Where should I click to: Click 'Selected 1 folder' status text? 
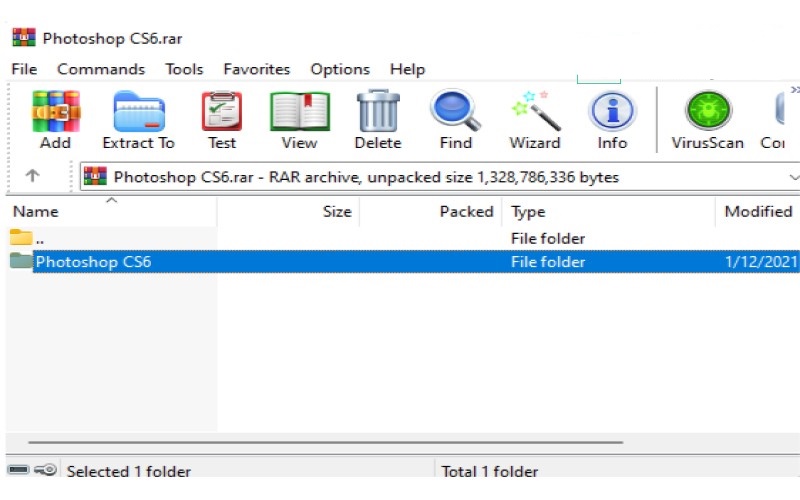click(129, 471)
